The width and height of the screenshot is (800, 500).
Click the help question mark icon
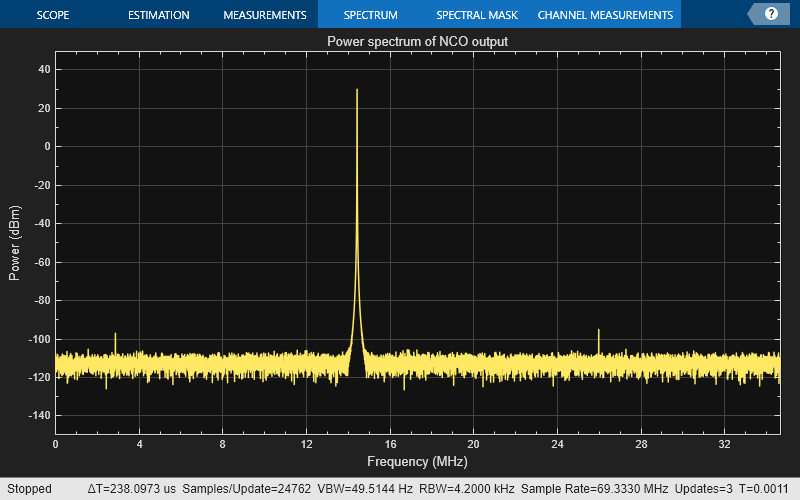[x=771, y=14]
